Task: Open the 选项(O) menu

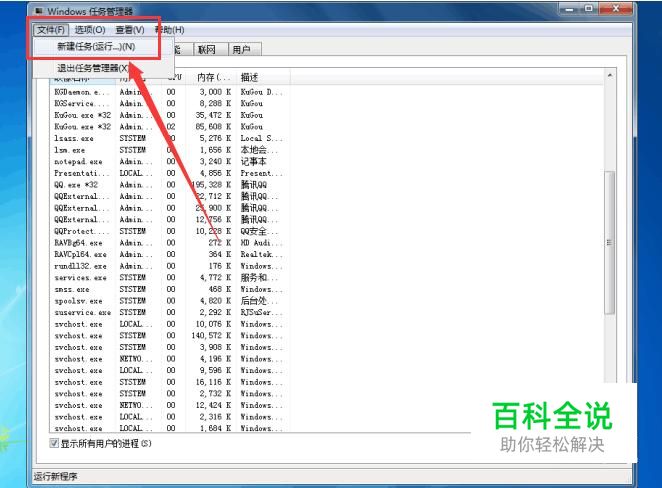Action: pyautogui.click(x=90, y=30)
